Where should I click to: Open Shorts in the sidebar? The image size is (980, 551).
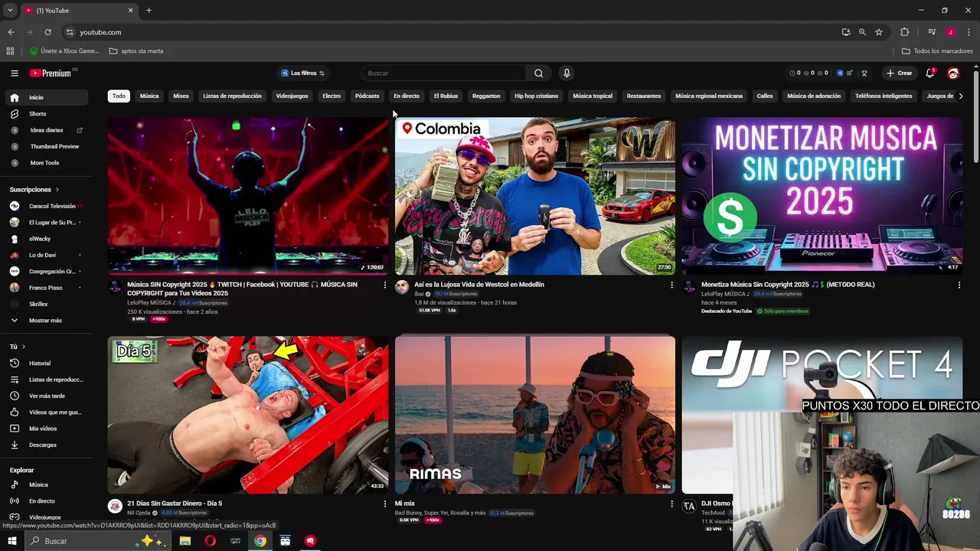pyautogui.click(x=47, y=114)
